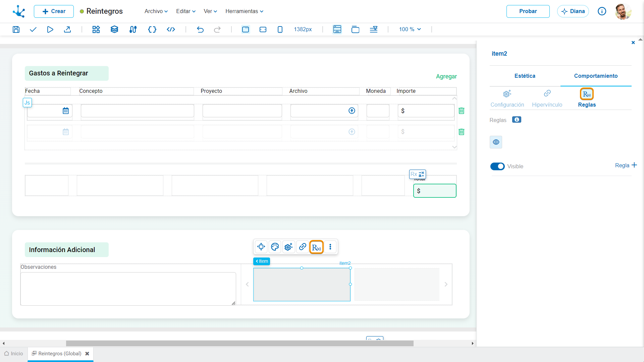644x362 pixels.
Task: Toggle the Visible switch off
Action: click(x=497, y=167)
